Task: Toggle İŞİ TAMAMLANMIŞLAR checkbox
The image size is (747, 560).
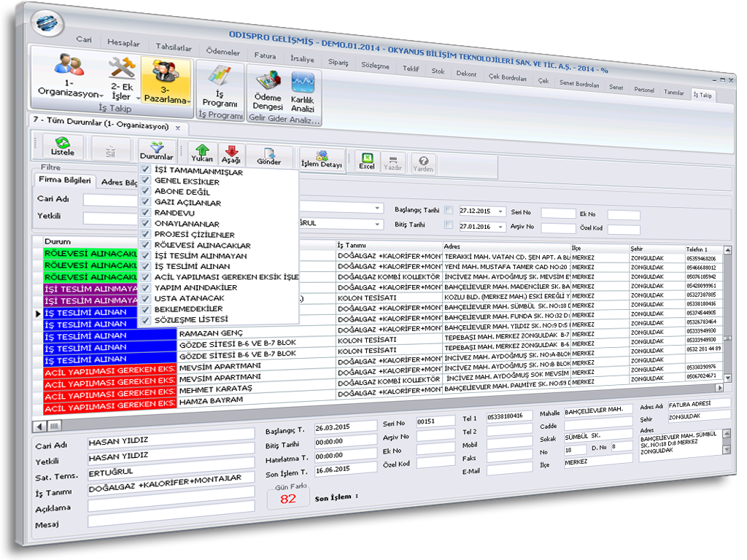Action: pyautogui.click(x=146, y=168)
